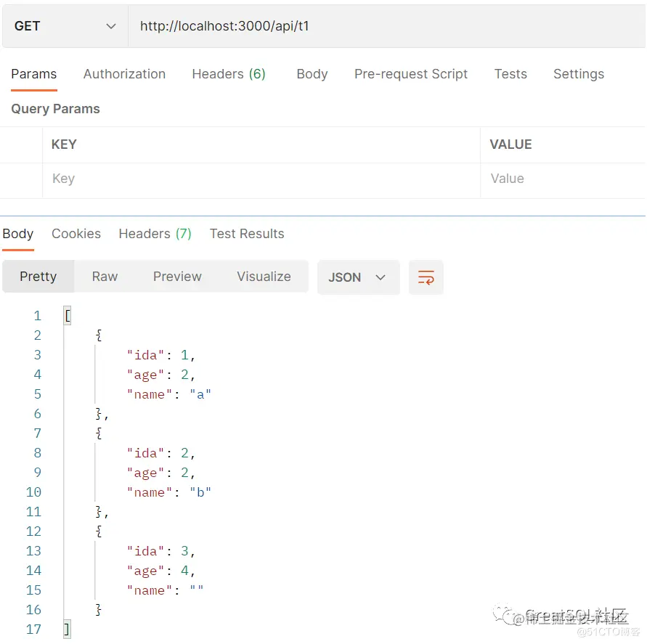Click line number 1 in the gutter
This screenshot has width=647, height=644.
[x=37, y=316]
